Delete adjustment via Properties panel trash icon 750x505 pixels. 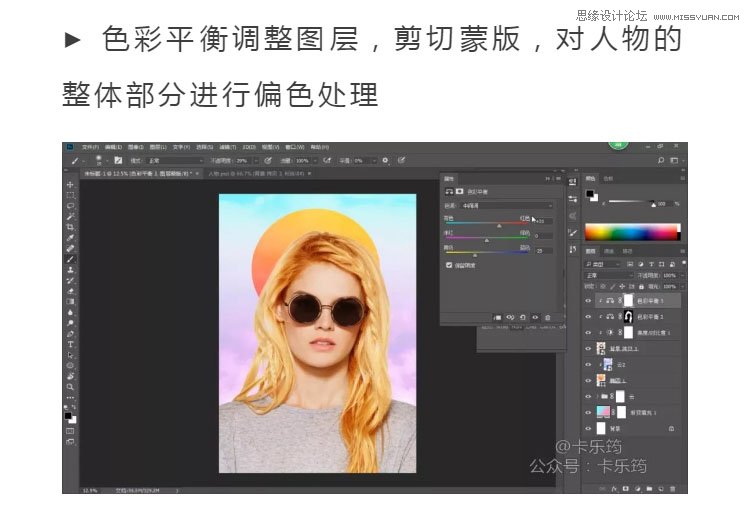click(547, 318)
